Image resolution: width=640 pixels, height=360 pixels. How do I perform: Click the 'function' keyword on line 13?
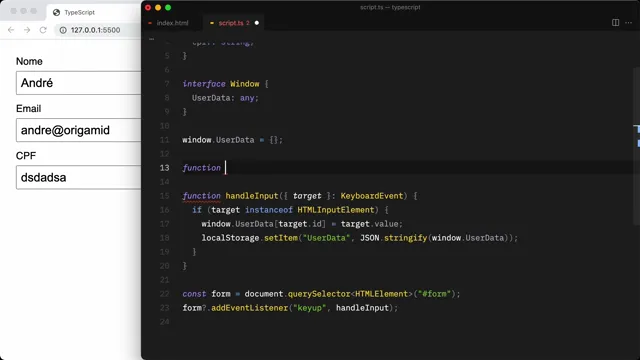coord(202,168)
